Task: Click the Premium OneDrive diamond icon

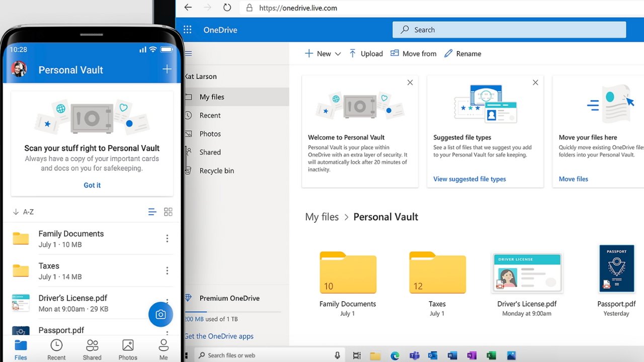Action: pos(189,298)
